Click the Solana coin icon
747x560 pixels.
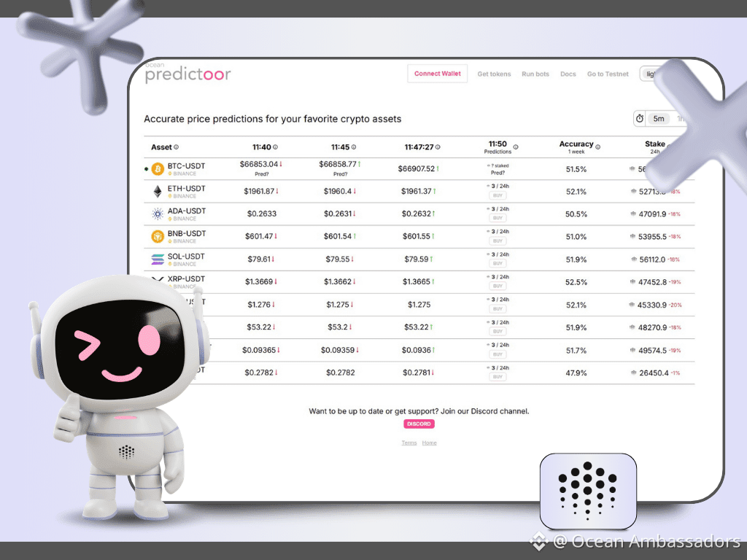(158, 259)
